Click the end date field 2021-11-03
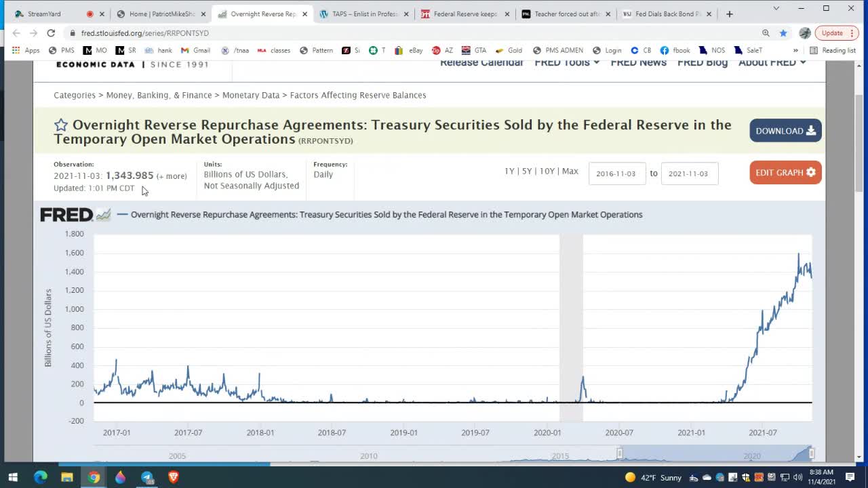Image resolution: width=868 pixels, height=488 pixels. pyautogui.click(x=690, y=174)
